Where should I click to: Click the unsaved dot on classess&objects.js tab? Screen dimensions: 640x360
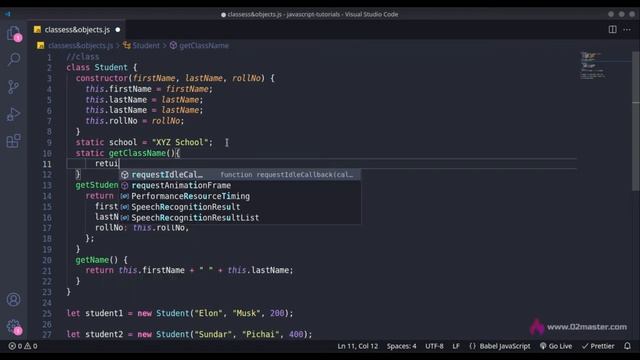click(x=118, y=29)
